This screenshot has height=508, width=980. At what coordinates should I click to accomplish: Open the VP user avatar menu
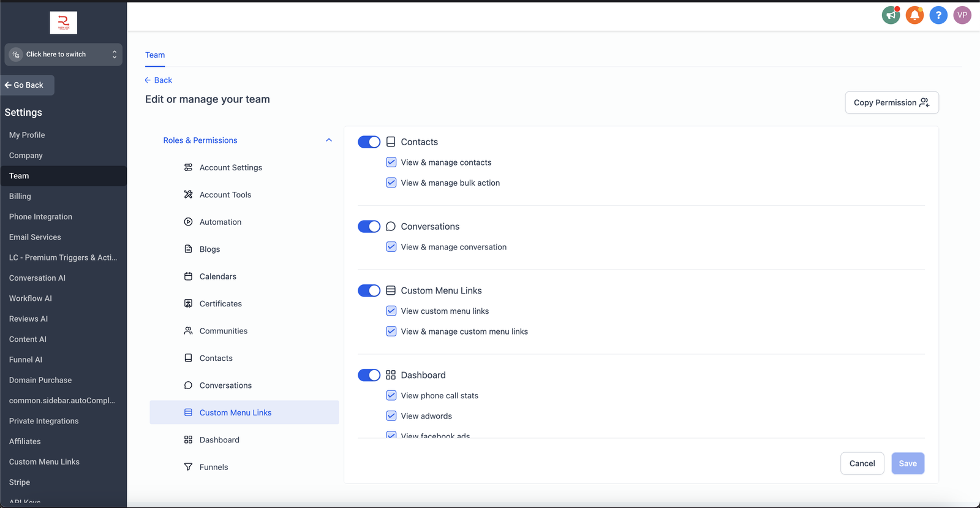[962, 15]
